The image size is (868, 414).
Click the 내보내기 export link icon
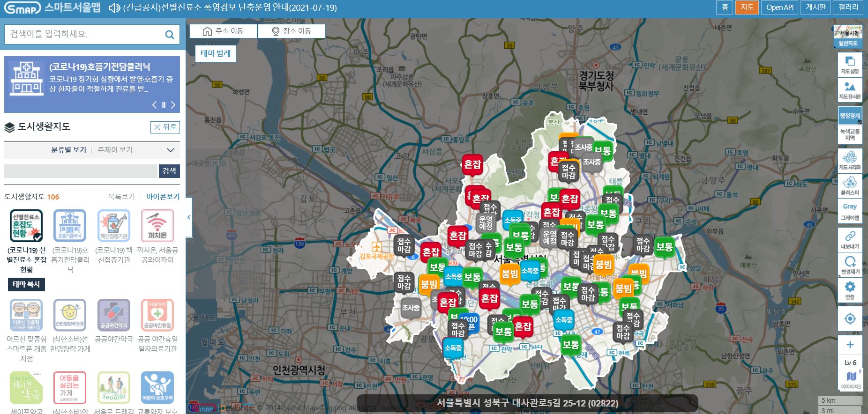(850, 240)
